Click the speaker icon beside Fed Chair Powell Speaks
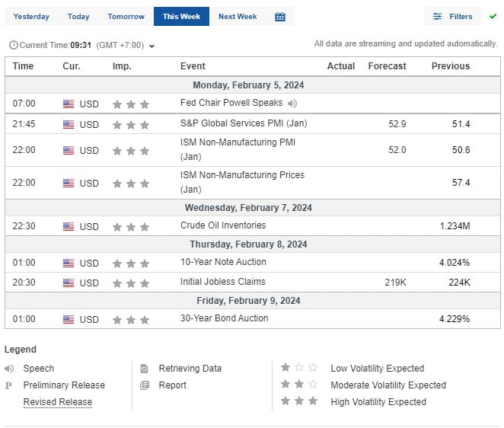The width and height of the screenshot is (504, 428). [292, 104]
